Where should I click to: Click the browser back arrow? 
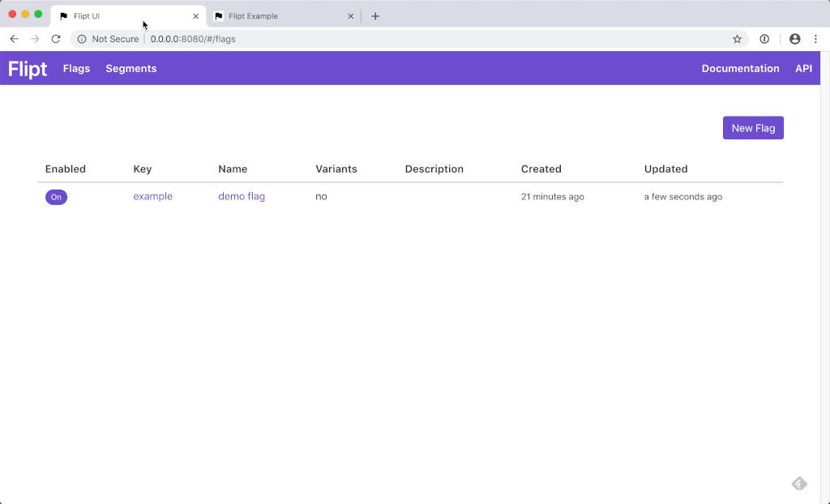pos(15,39)
